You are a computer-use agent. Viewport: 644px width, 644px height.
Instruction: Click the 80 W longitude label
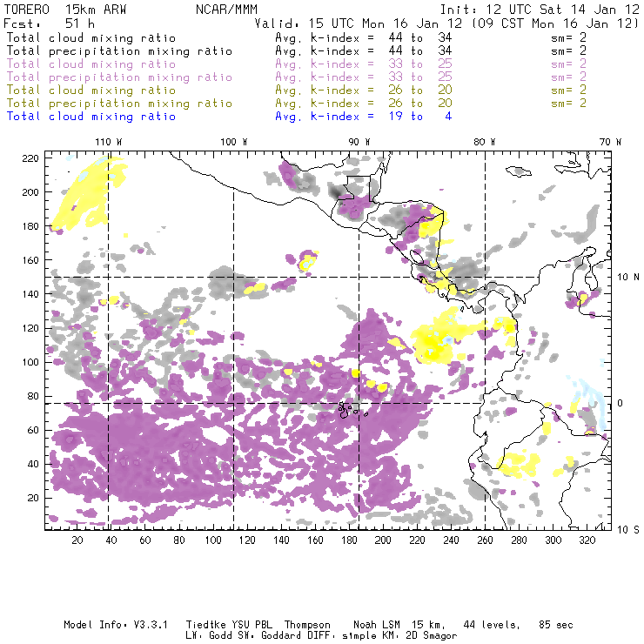tap(485, 141)
